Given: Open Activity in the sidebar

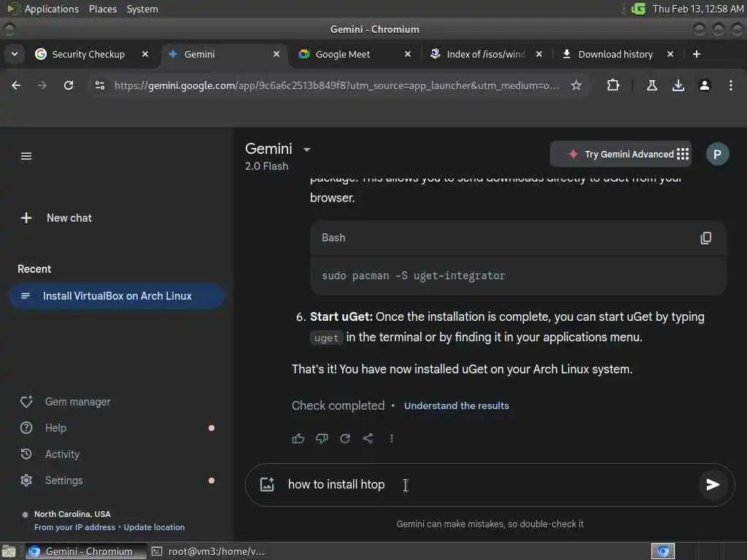Looking at the screenshot, I should coord(50,454).
